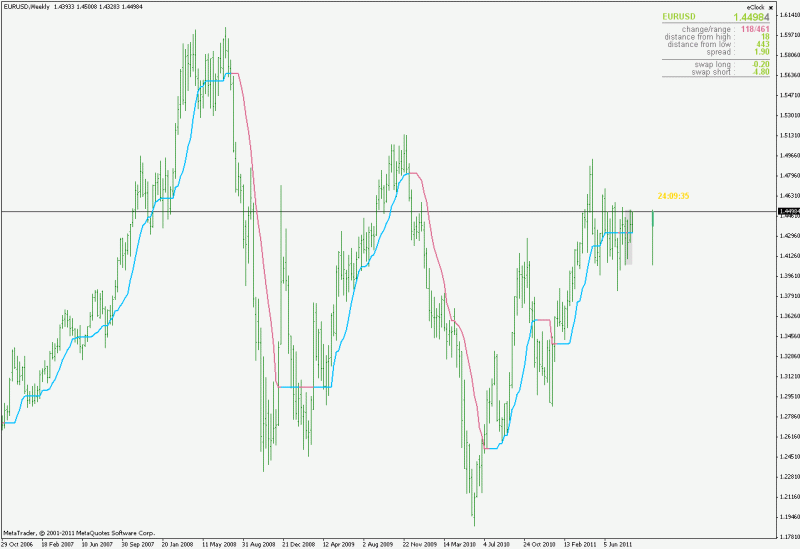800x549 pixels.
Task: Click the eClock indicator label
Action: [x=756, y=7]
